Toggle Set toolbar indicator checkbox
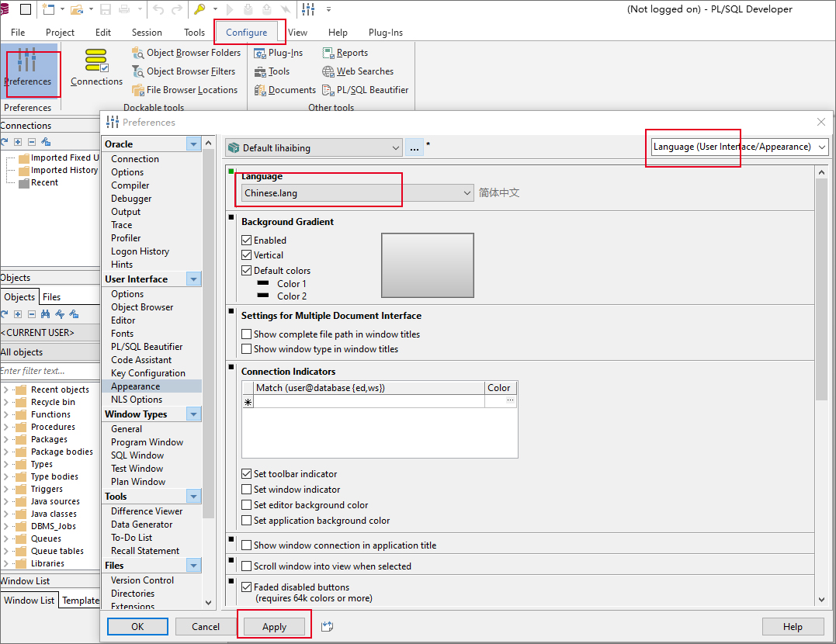The height and width of the screenshot is (644, 836). click(x=246, y=474)
